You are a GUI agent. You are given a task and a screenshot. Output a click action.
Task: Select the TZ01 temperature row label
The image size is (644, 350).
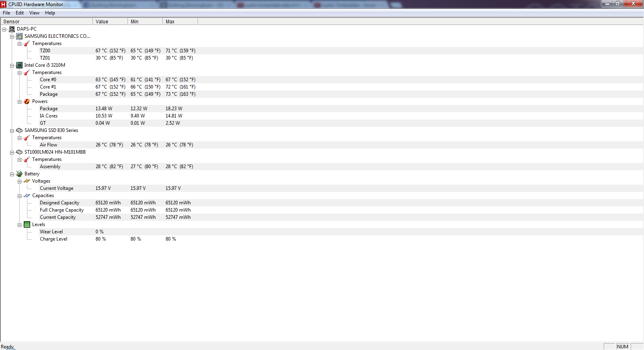(x=45, y=58)
